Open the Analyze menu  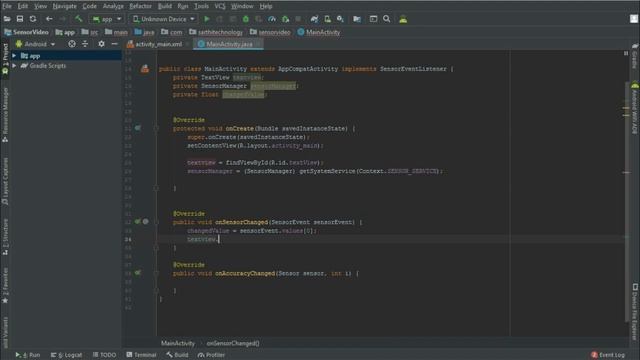coord(113,6)
